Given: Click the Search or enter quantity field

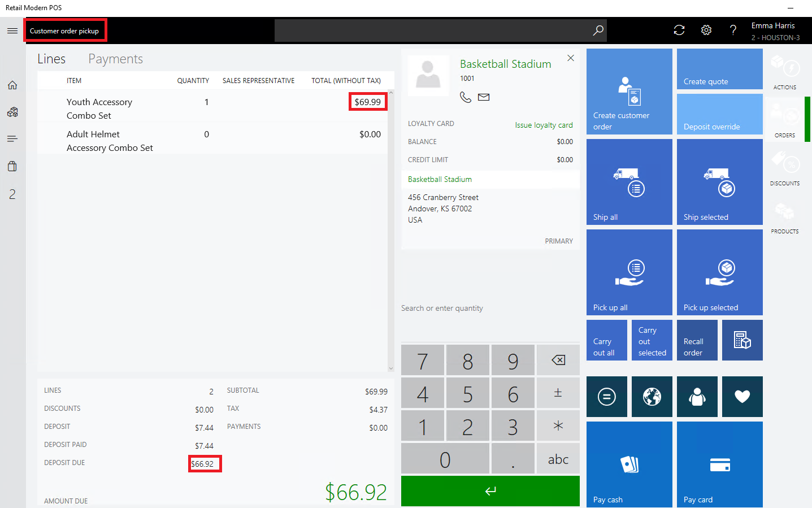Looking at the screenshot, I should pos(489,309).
